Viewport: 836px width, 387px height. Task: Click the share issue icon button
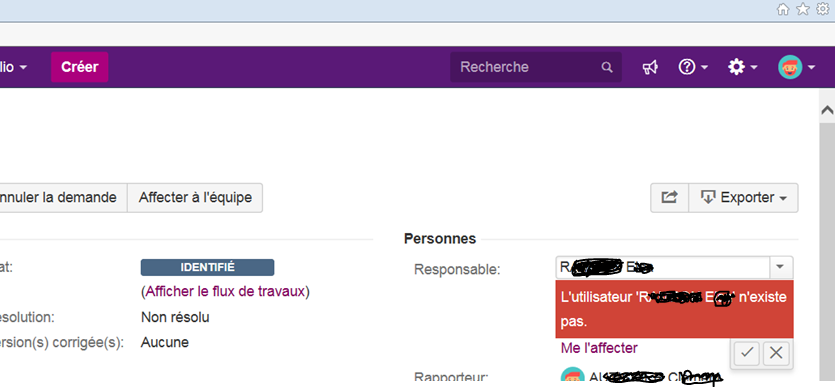(x=670, y=198)
